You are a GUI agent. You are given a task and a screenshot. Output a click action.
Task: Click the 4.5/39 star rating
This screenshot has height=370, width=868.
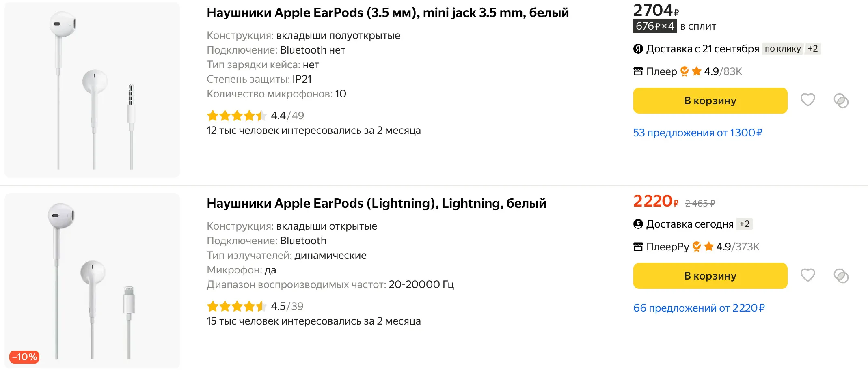pos(255,306)
